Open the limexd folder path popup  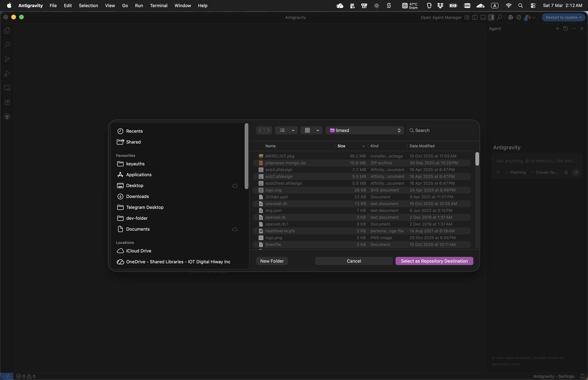[x=365, y=130]
